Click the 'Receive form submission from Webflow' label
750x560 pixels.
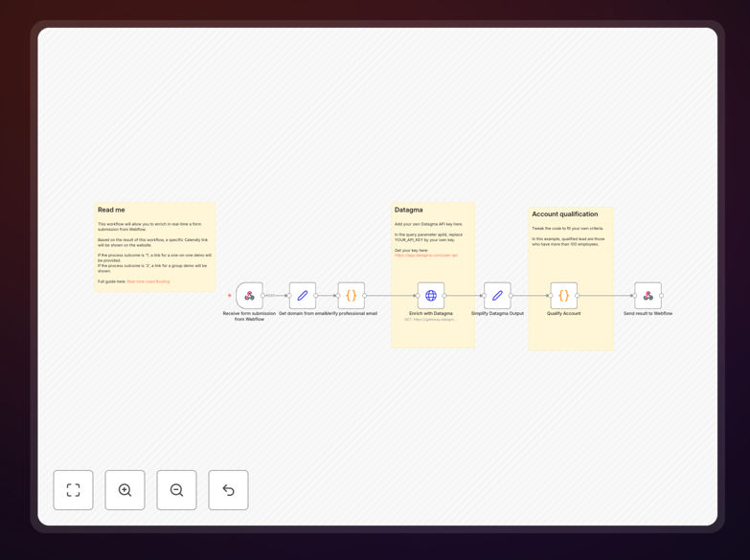point(249,316)
